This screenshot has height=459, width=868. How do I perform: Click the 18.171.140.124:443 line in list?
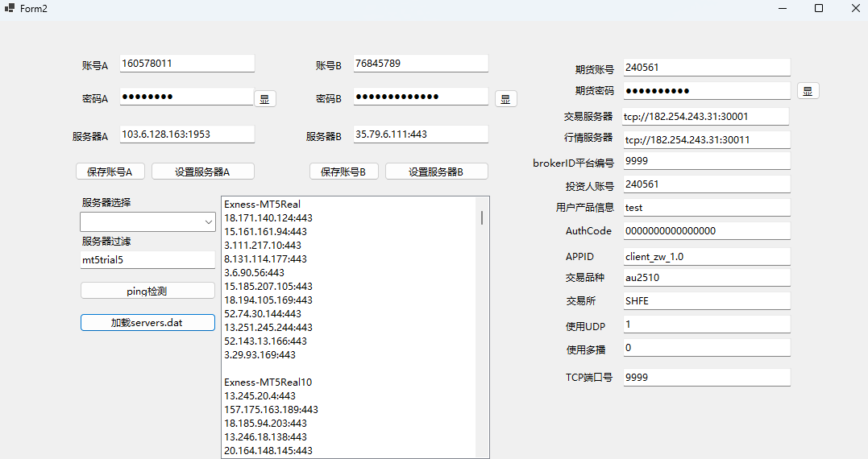coord(268,218)
